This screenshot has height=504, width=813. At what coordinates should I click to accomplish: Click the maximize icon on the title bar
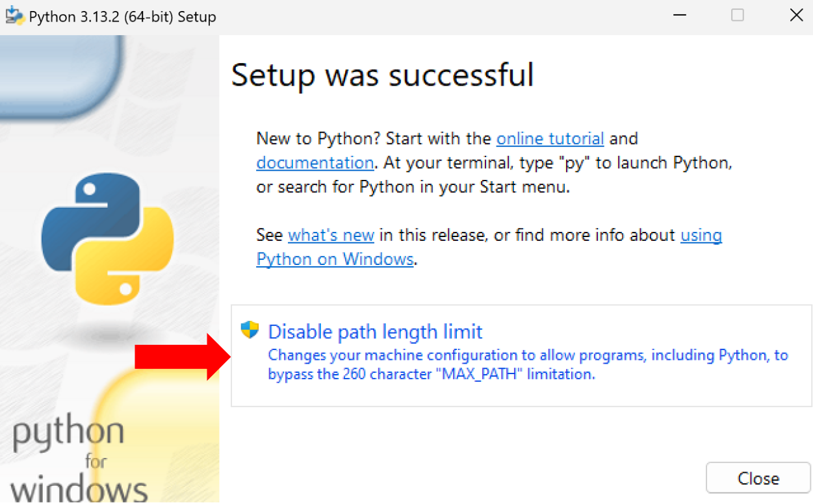pyautogui.click(x=738, y=15)
